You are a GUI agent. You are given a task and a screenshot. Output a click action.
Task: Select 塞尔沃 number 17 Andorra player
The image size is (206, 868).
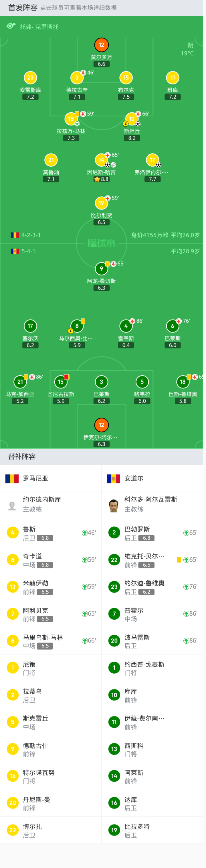click(x=30, y=326)
